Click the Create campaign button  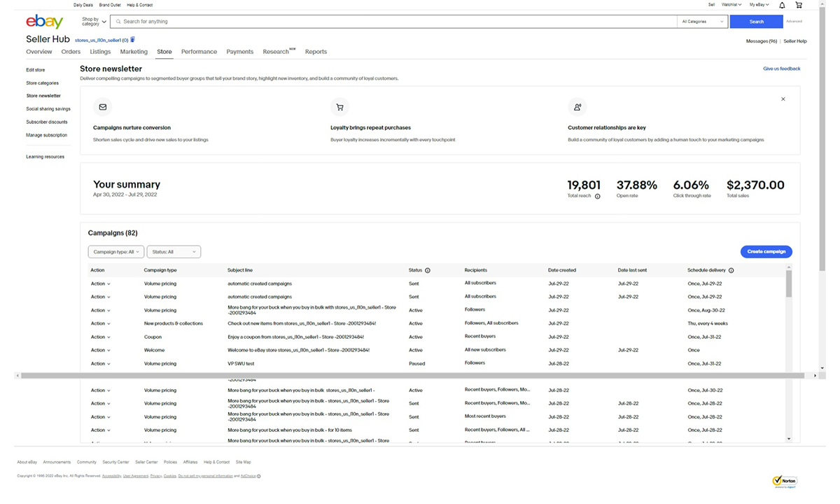point(766,251)
